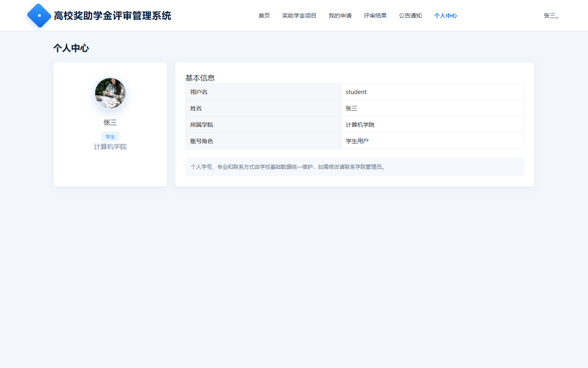Open 公告通知 navigation item
The width and height of the screenshot is (588, 368).
pos(410,16)
